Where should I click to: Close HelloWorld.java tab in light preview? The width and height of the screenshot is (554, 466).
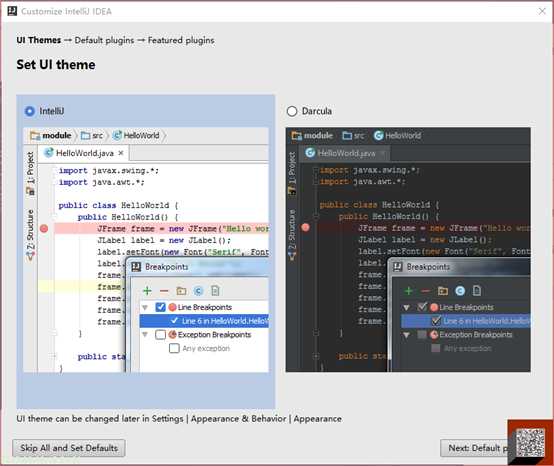(121, 153)
